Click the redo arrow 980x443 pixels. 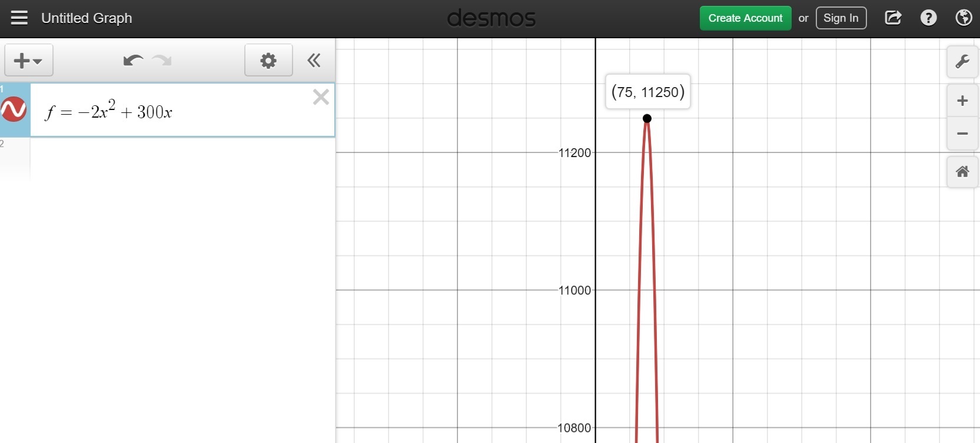162,60
